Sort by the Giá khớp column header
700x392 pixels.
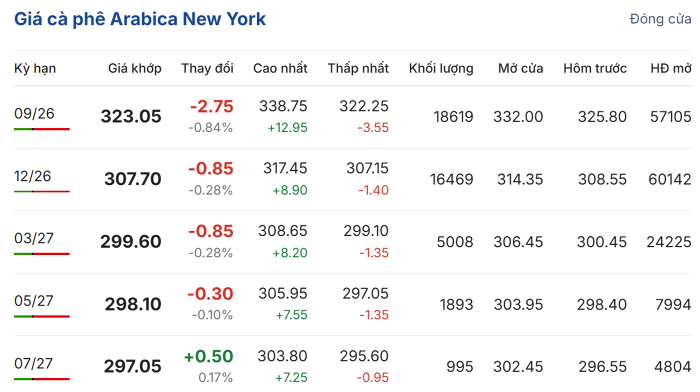point(135,68)
